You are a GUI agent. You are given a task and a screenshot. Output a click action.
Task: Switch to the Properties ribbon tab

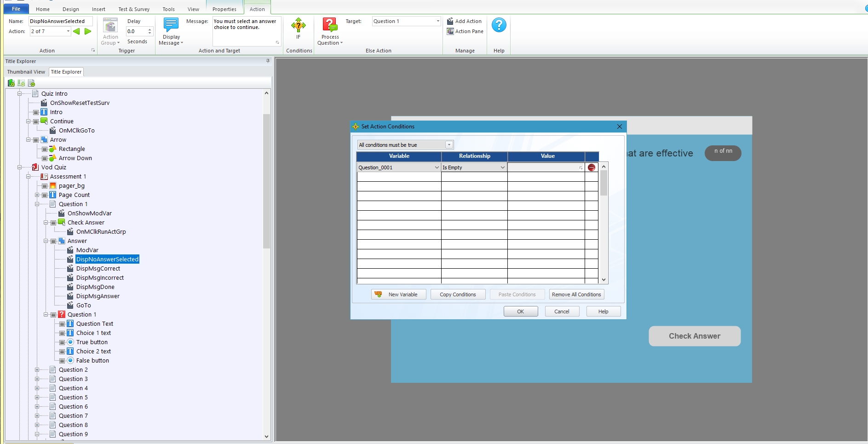point(224,9)
